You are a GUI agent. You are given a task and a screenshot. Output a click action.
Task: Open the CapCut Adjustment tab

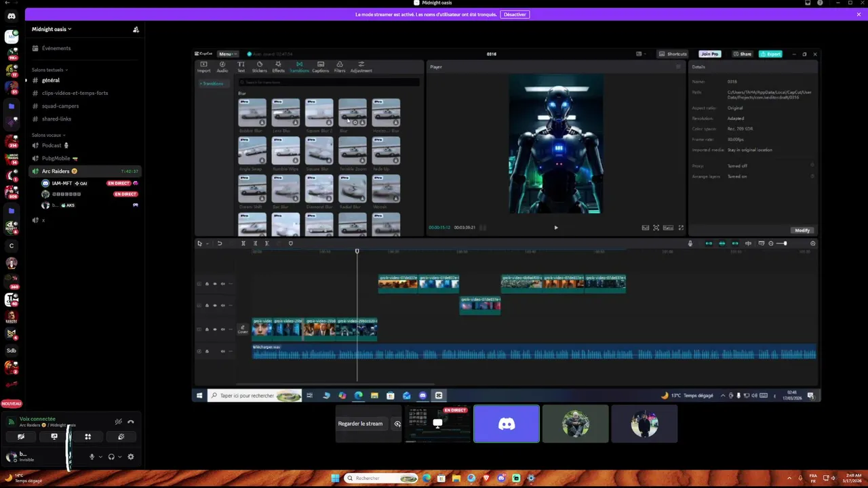click(361, 66)
